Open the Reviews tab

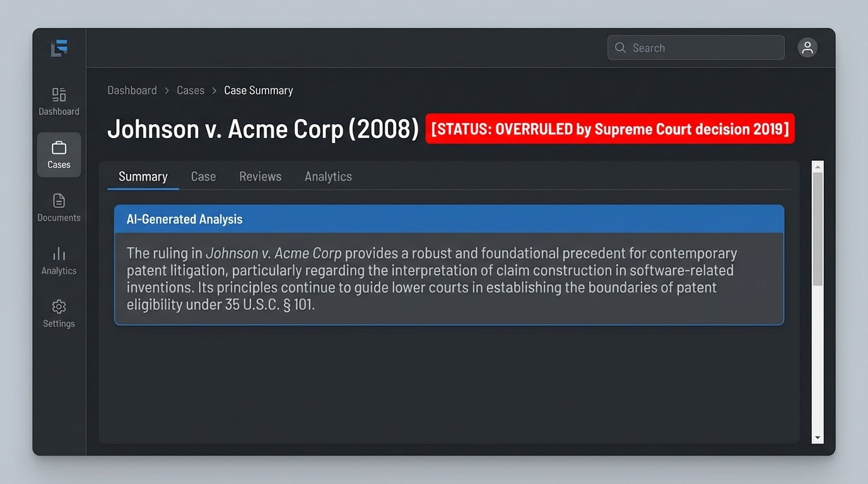pyautogui.click(x=260, y=176)
